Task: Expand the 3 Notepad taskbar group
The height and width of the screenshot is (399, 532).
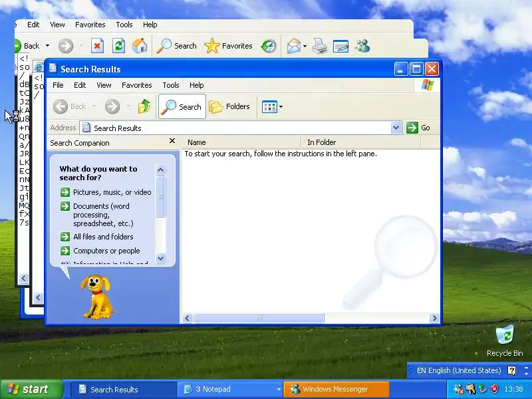Action: [231, 389]
